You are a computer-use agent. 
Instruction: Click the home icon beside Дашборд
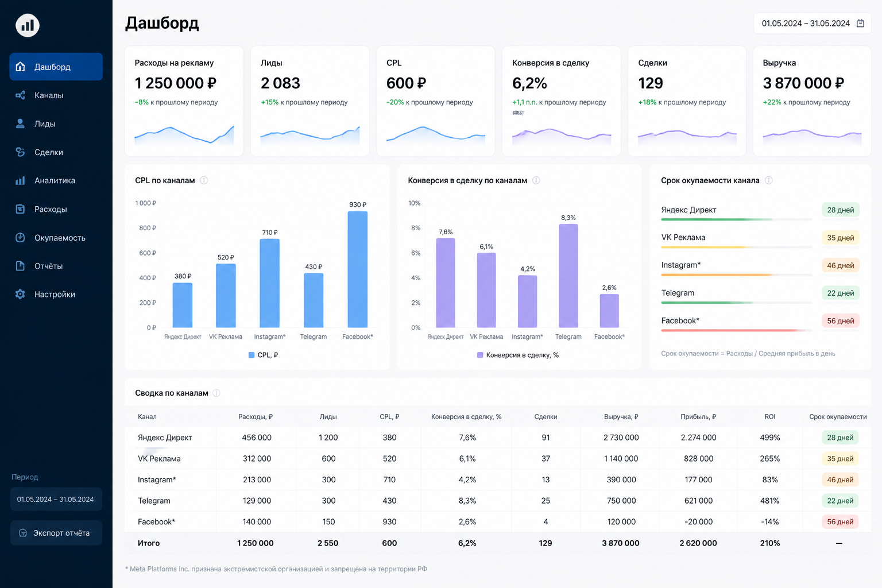(21, 67)
